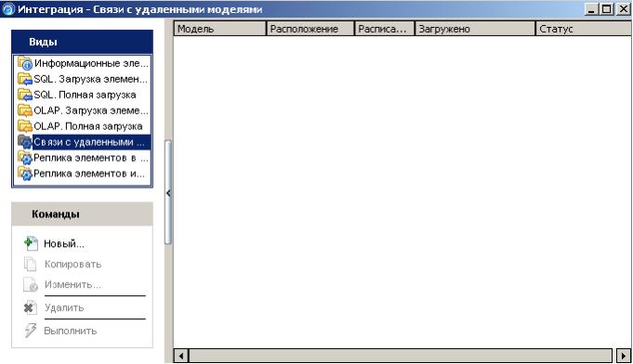Click the Виды panel header
The height and width of the screenshot is (364, 633).
click(x=83, y=42)
